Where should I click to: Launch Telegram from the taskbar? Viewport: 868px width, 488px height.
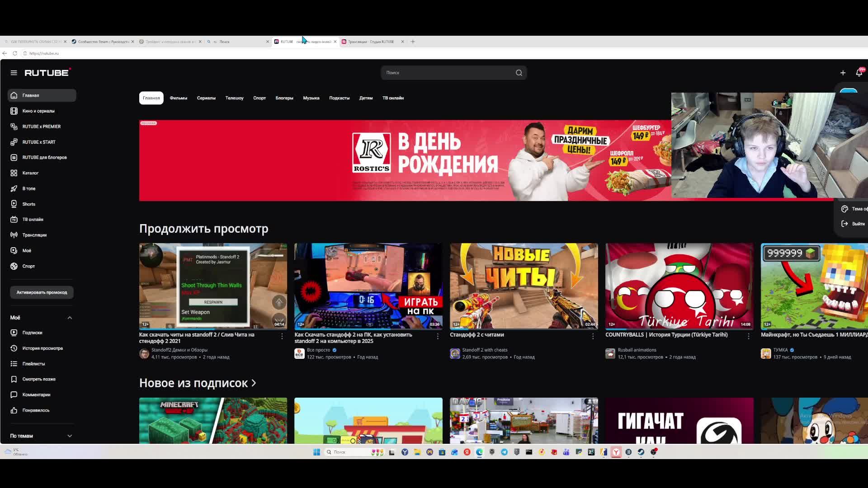coord(505,452)
